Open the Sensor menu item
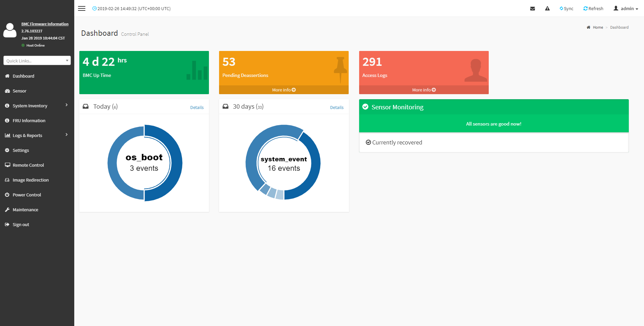 point(20,91)
